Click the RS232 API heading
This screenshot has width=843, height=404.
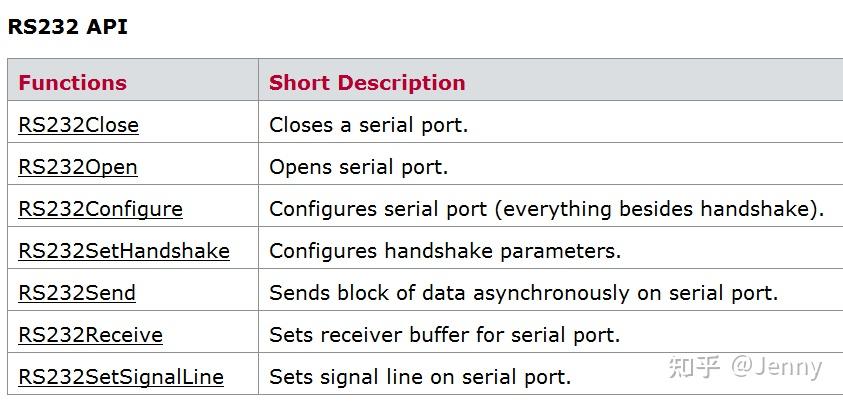68,27
